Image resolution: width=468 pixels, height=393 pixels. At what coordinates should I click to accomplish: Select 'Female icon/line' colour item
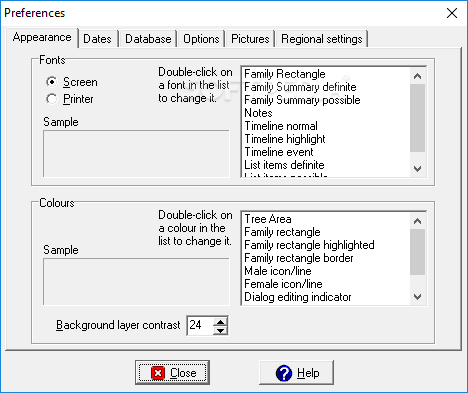click(325, 284)
